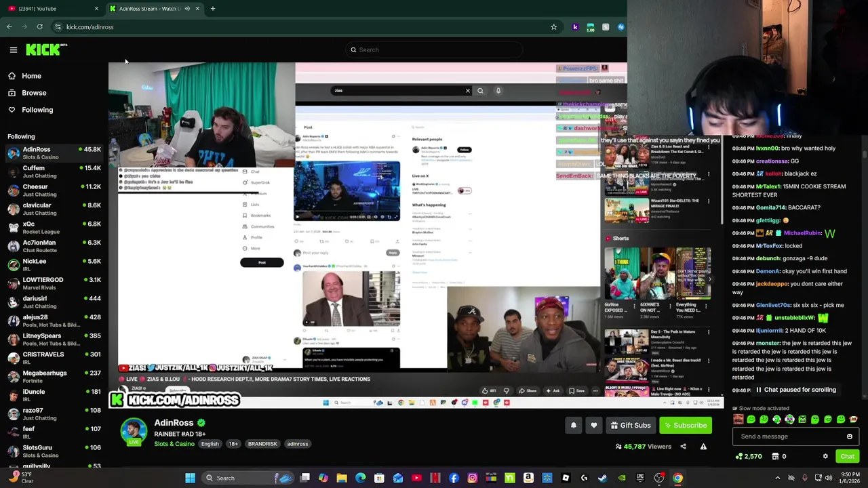The image size is (868, 488).
Task: Select the 18+ stream tag
Action: (x=233, y=444)
